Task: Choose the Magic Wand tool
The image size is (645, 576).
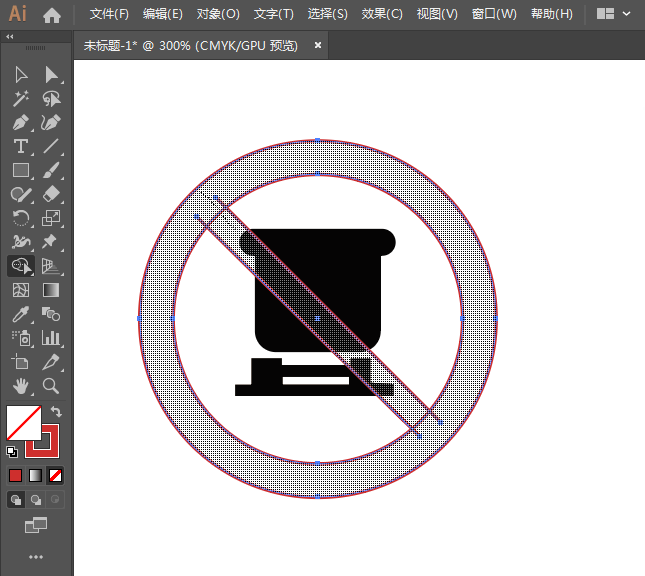Action: click(x=20, y=99)
